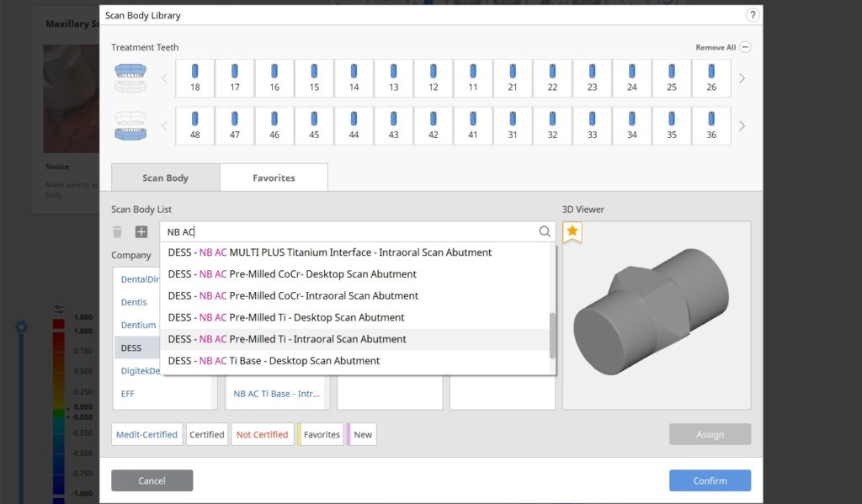Select tooth 33 scan body
Image resolution: width=862 pixels, height=504 pixels.
(x=592, y=126)
